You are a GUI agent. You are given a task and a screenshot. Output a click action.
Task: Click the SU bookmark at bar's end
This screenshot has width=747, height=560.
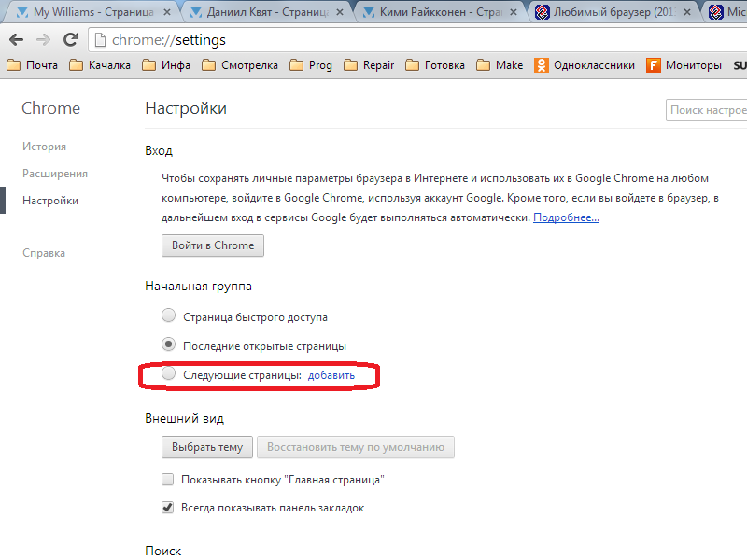[740, 65]
